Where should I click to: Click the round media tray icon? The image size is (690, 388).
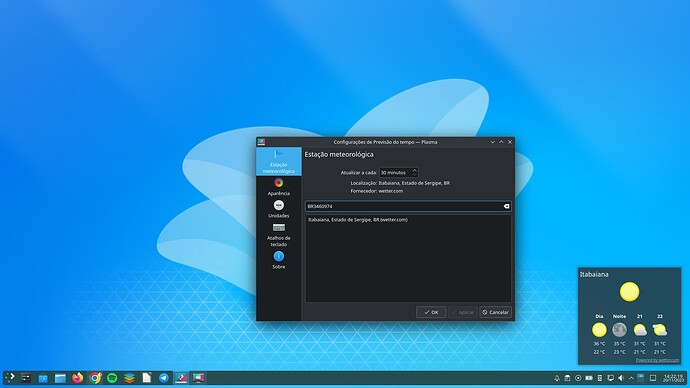pos(578,378)
